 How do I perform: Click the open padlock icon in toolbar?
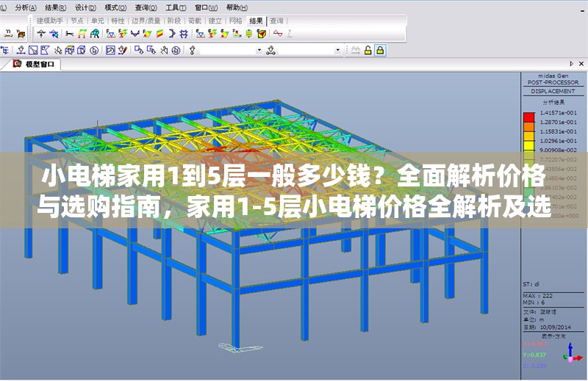[367, 50]
